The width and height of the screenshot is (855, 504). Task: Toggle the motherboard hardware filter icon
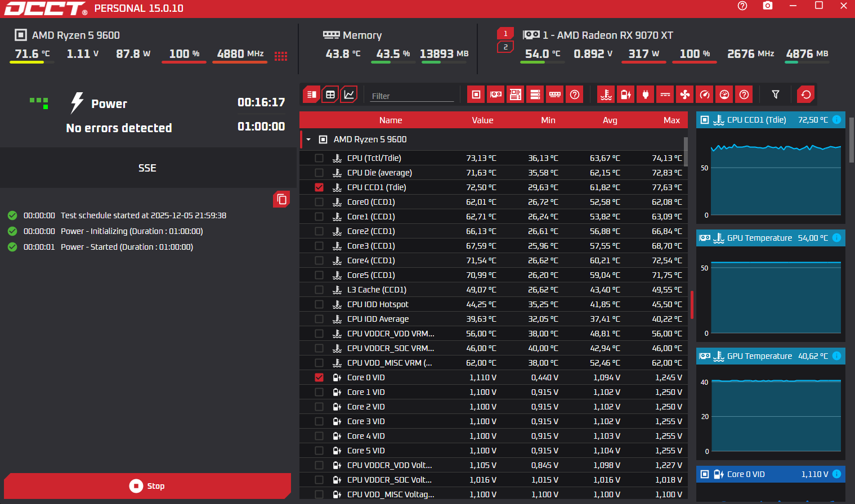pyautogui.click(x=516, y=94)
